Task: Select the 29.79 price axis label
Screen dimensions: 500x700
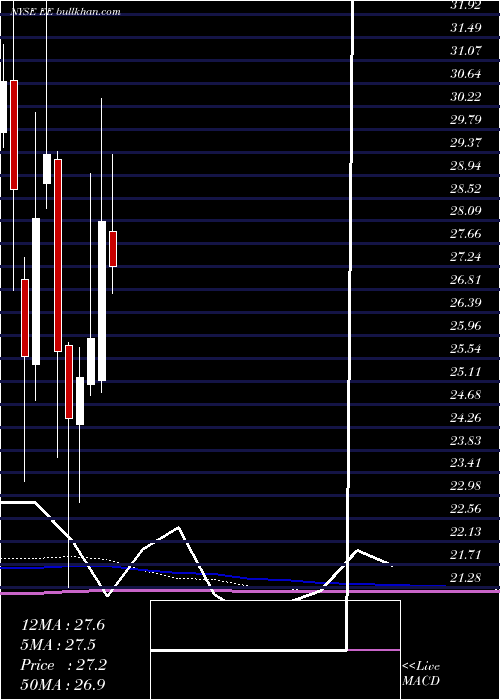Action: [x=466, y=120]
